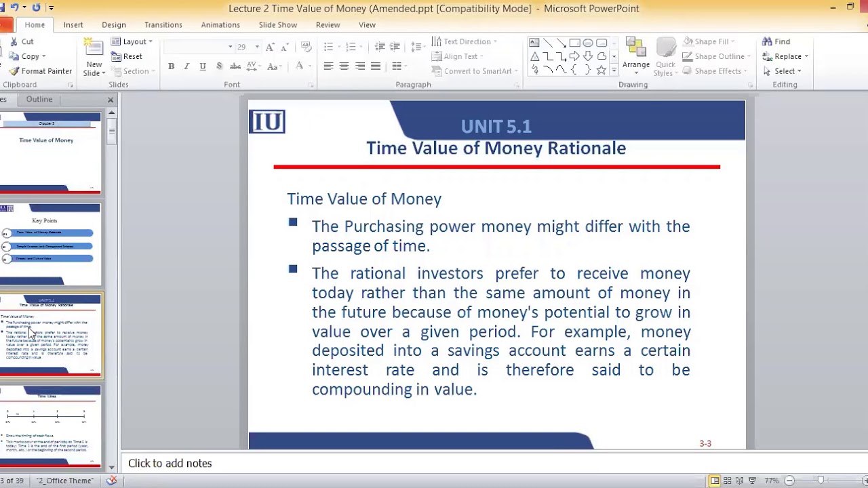
Task: Toggle Strikethrough text
Action: [x=235, y=66]
